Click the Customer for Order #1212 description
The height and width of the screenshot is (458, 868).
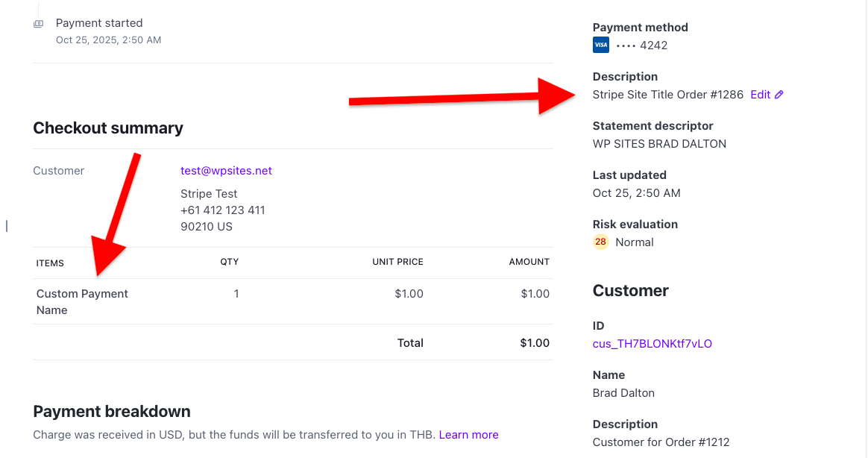tap(659, 442)
